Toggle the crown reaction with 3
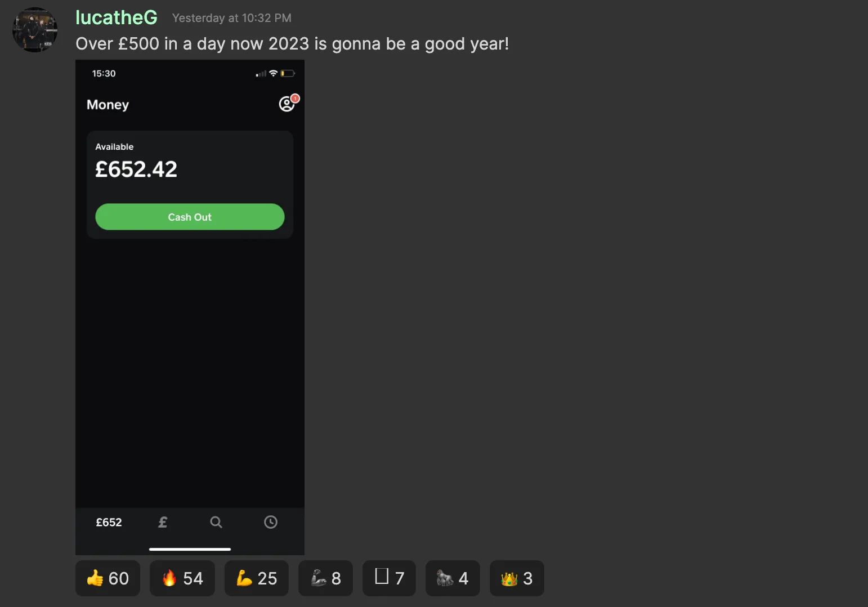Screen dimensions: 868x607 tap(517, 578)
